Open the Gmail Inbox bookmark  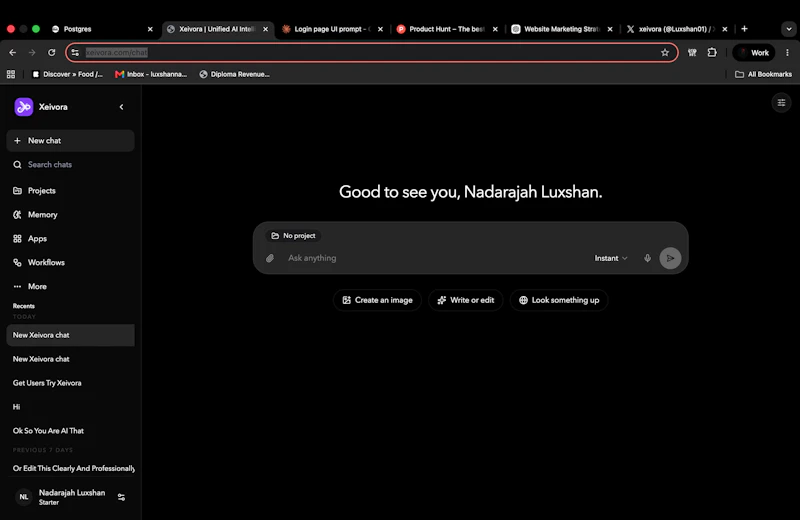(151, 74)
